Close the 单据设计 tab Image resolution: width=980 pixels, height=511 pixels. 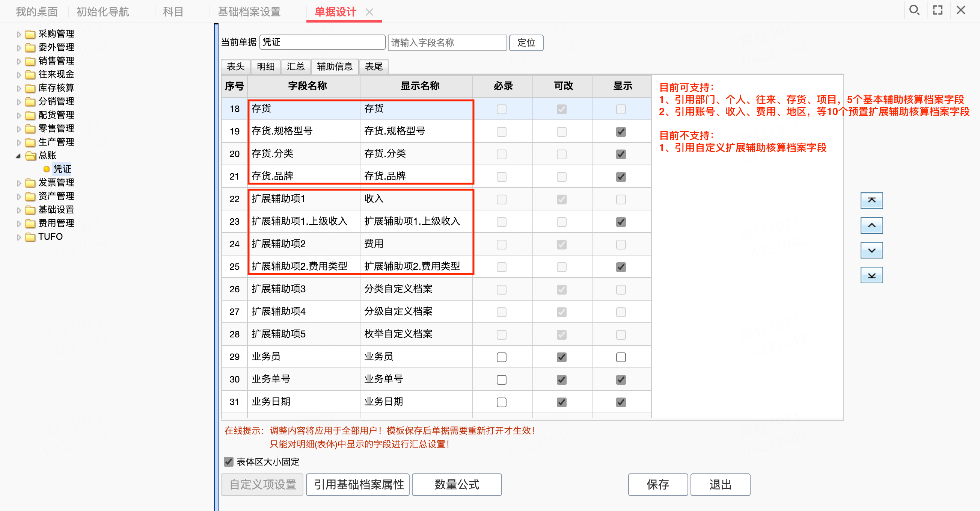tap(369, 12)
